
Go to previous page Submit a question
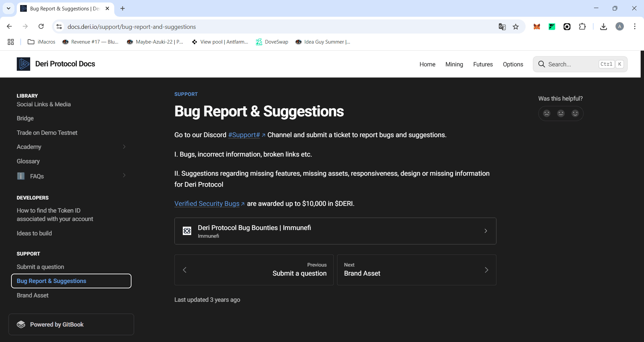click(x=254, y=270)
